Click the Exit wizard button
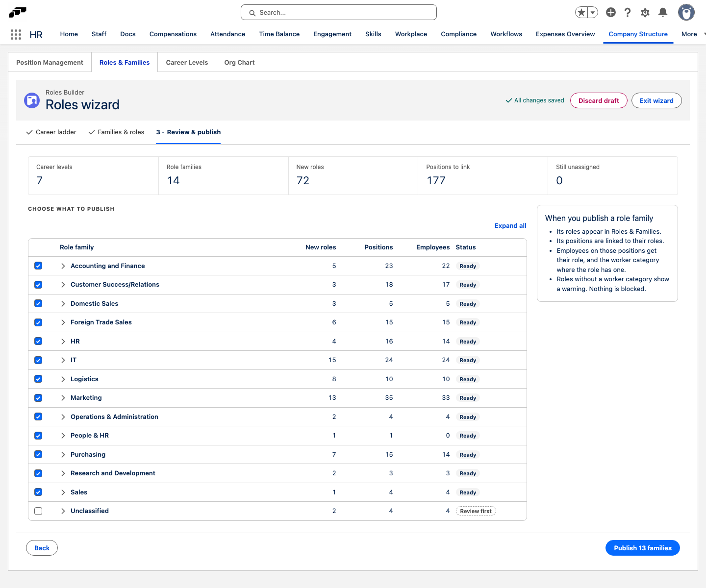706x588 pixels. pos(656,100)
